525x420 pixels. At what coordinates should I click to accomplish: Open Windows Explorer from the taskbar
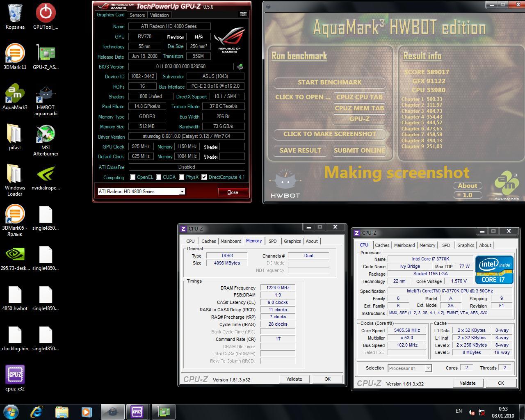(x=62, y=411)
